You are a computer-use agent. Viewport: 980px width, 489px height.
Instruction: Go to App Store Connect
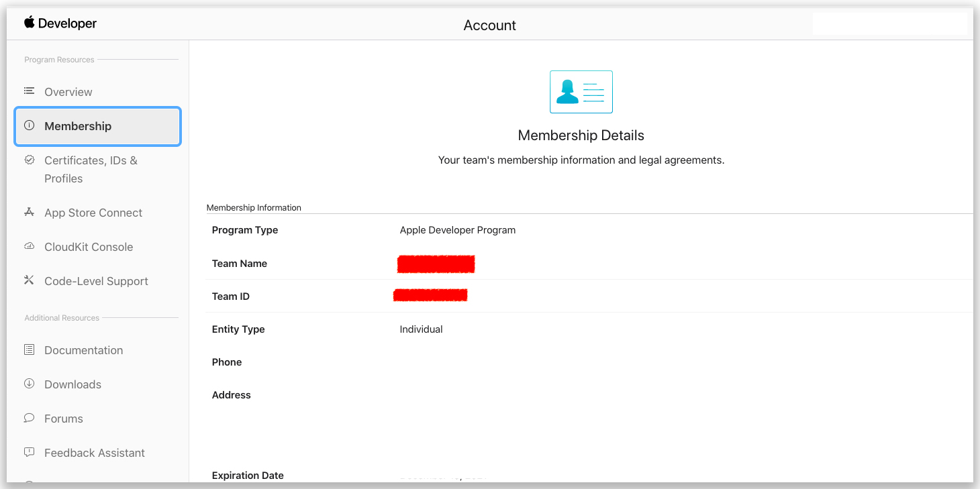pyautogui.click(x=93, y=213)
